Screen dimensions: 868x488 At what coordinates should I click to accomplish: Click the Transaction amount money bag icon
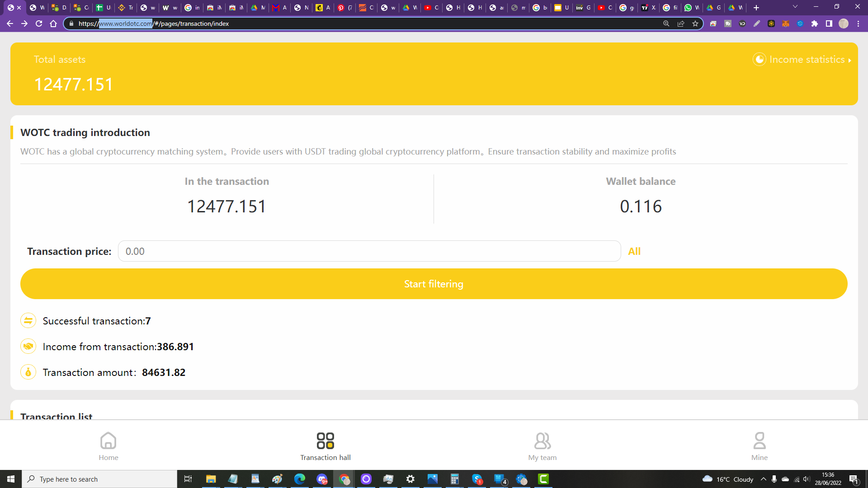coord(28,372)
